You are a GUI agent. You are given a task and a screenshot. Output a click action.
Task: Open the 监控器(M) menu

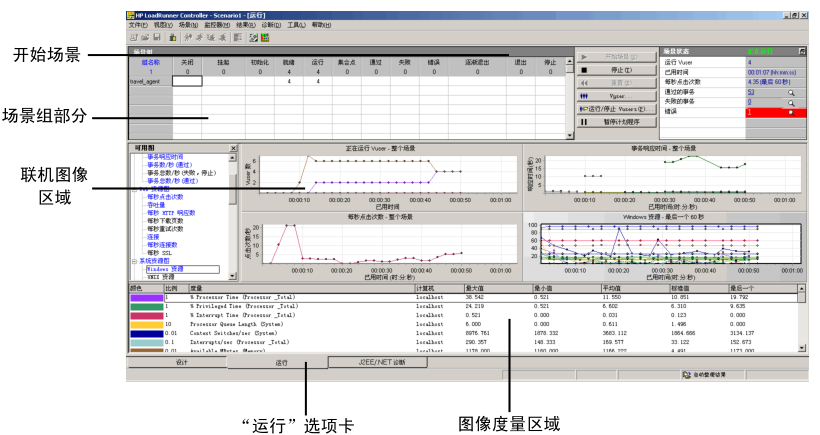[x=217, y=25]
